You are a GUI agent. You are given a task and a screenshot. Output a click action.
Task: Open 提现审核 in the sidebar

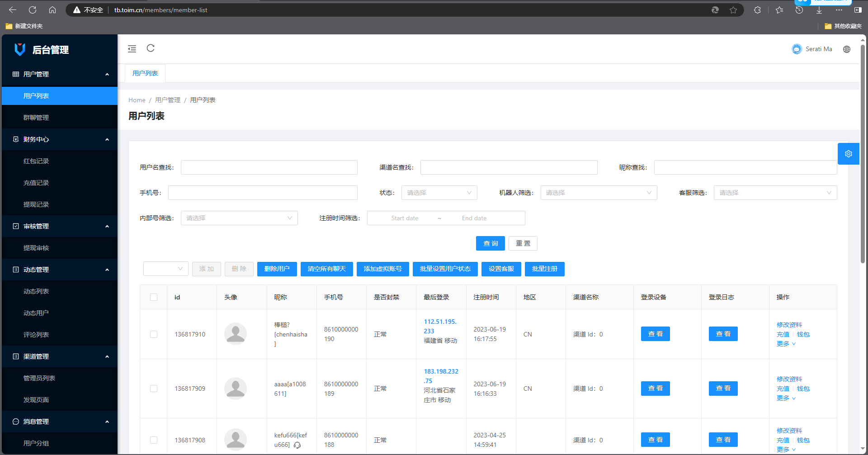tap(60, 248)
